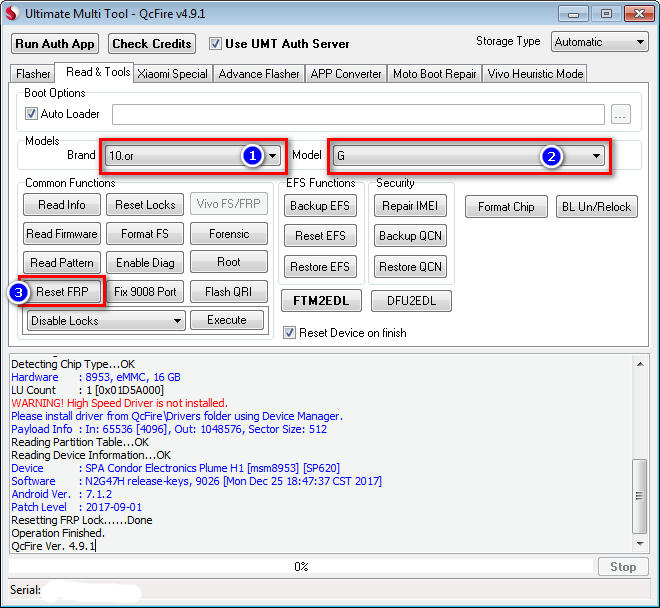Click the Reset Locks button
Screen dimensions: 660x608
coord(145,205)
